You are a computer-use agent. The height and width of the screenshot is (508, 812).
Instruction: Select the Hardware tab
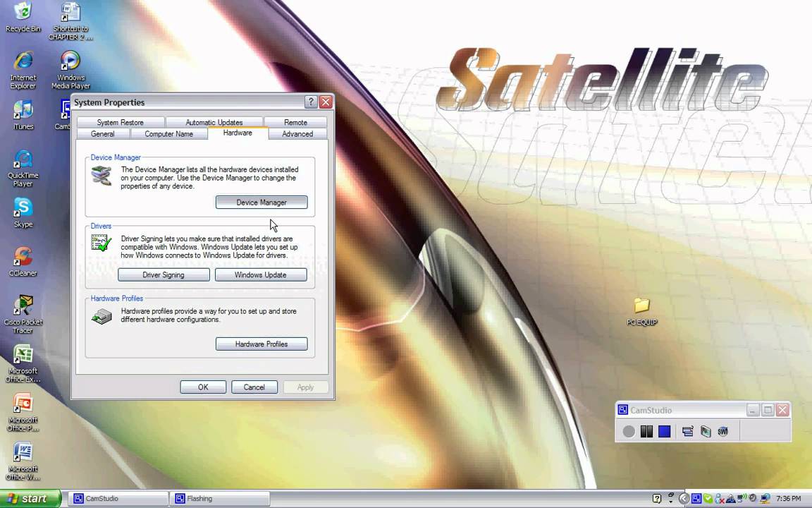[x=238, y=133]
